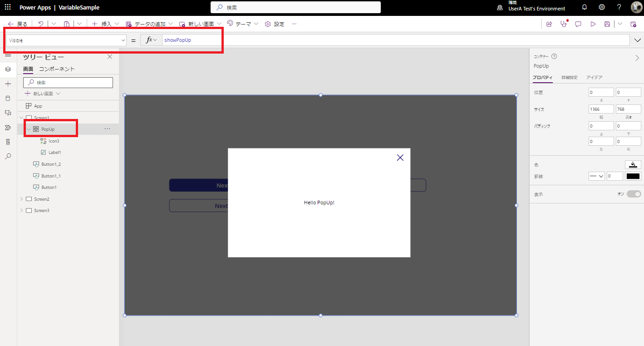
Task: Switch to the 詳細設定 tab
Action: 569,78
